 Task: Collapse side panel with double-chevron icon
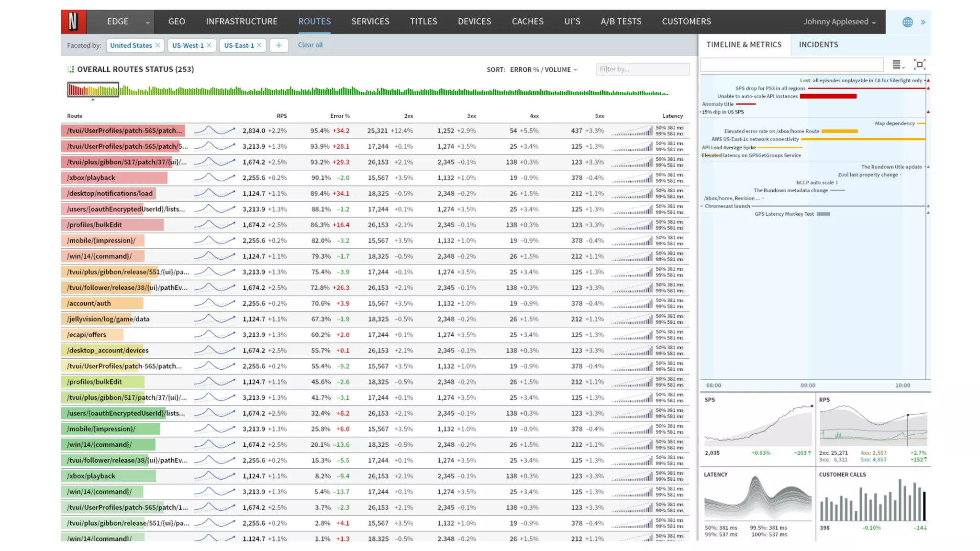pos(923,22)
